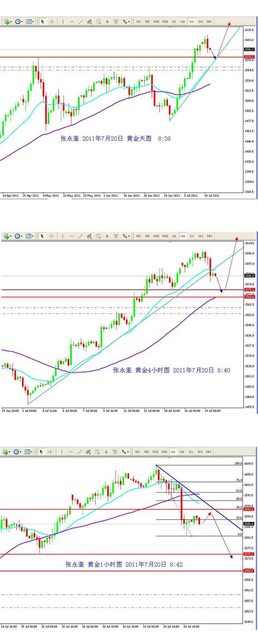
Task: Open templates icon in daily chart toolbar
Action: point(29,21)
